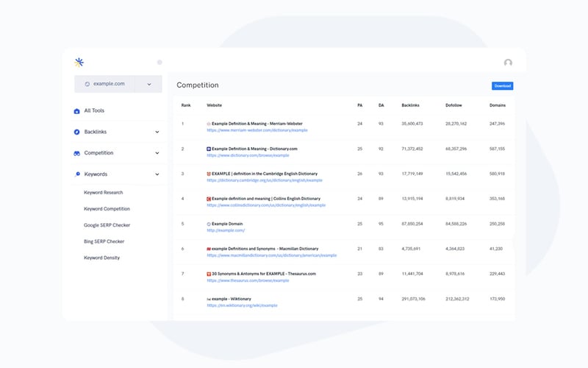
Task: Open the dictionary.cambridge.org URL
Action: click(265, 180)
